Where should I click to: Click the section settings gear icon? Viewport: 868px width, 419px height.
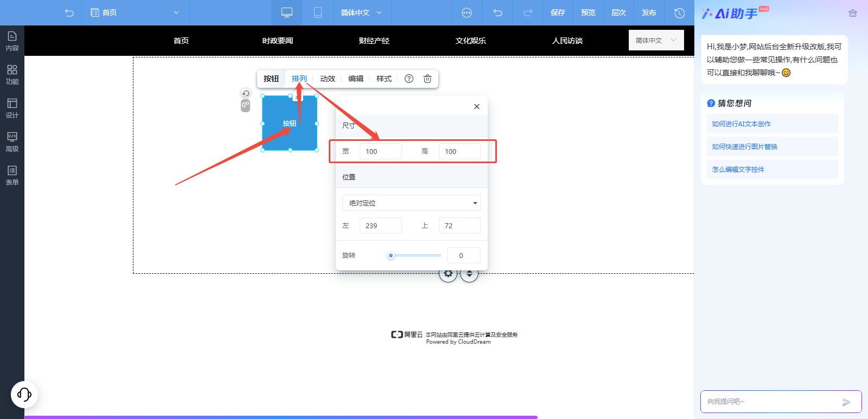pos(448,274)
